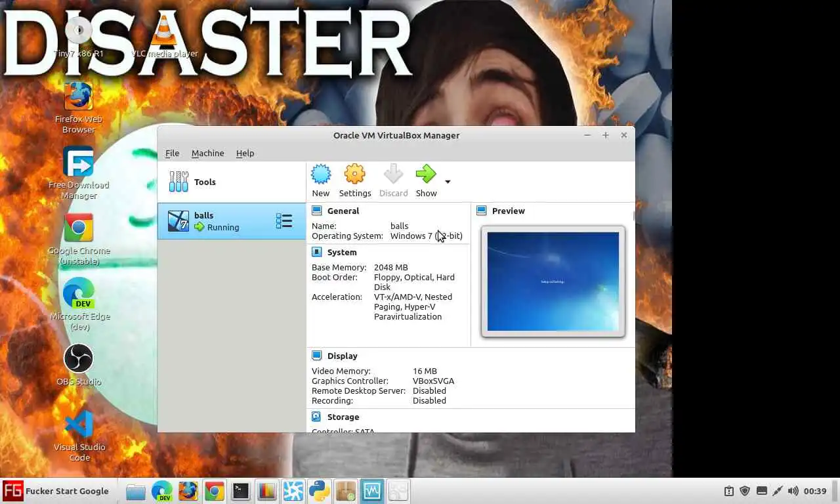The height and width of the screenshot is (504, 840).
Task: Click the Google Chrome (unstable) desktop icon
Action: (79, 227)
